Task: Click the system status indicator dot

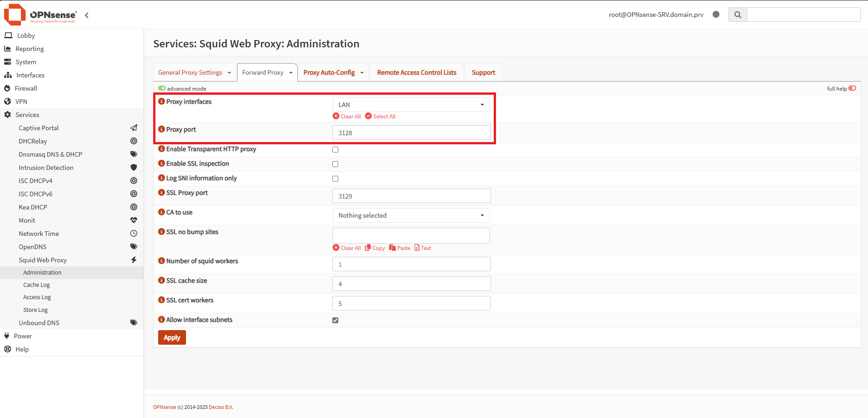Action: click(716, 15)
